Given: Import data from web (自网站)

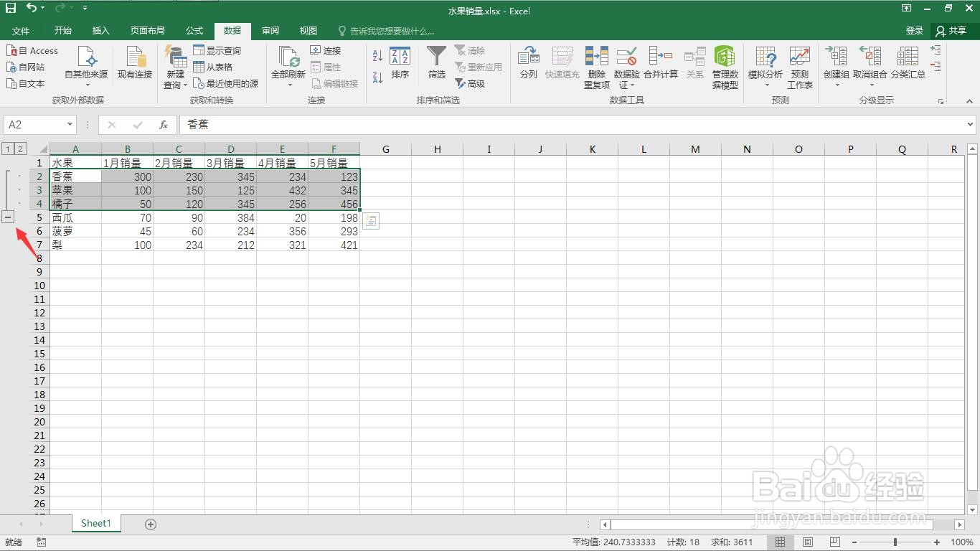Looking at the screenshot, I should (x=26, y=67).
